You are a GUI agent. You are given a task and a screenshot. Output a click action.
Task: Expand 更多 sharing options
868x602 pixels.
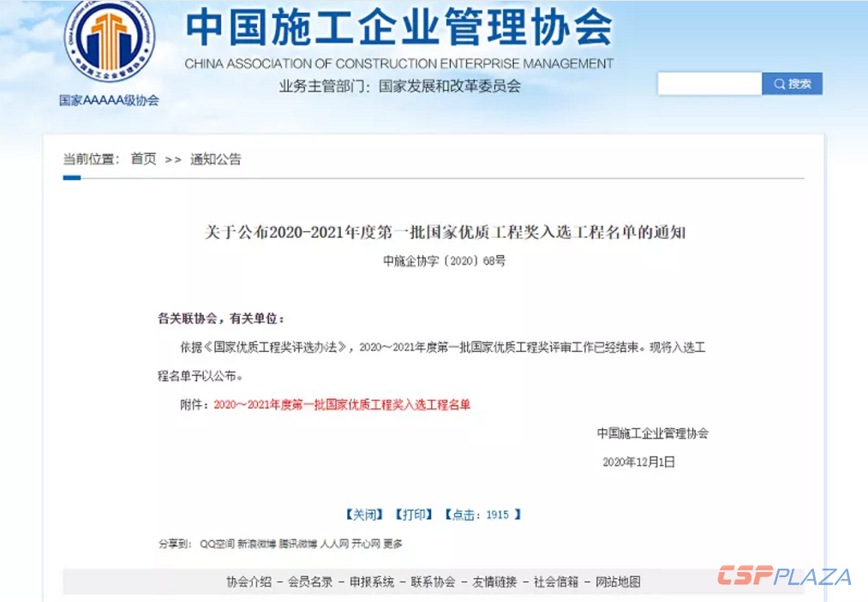click(x=392, y=544)
